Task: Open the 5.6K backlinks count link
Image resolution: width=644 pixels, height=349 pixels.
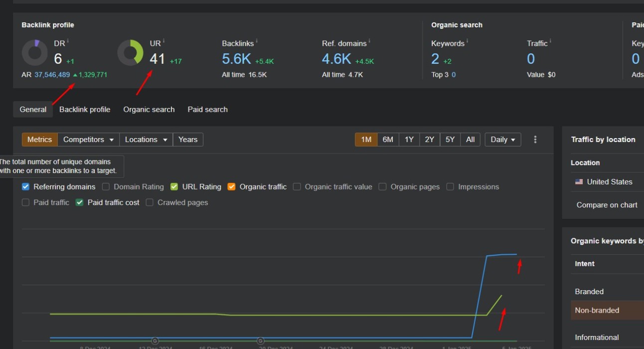Action: tap(236, 59)
